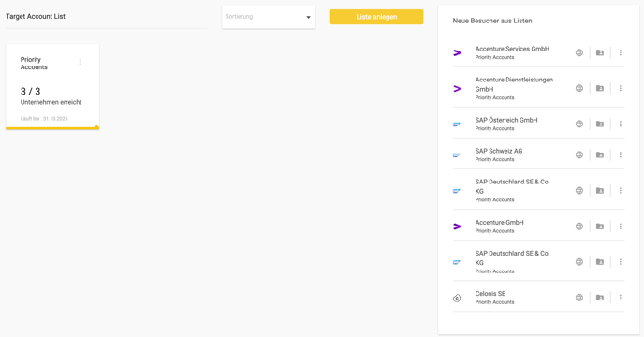
Task: Click Priority Accounts label under SAP Schweiz AG
Action: (x=494, y=159)
